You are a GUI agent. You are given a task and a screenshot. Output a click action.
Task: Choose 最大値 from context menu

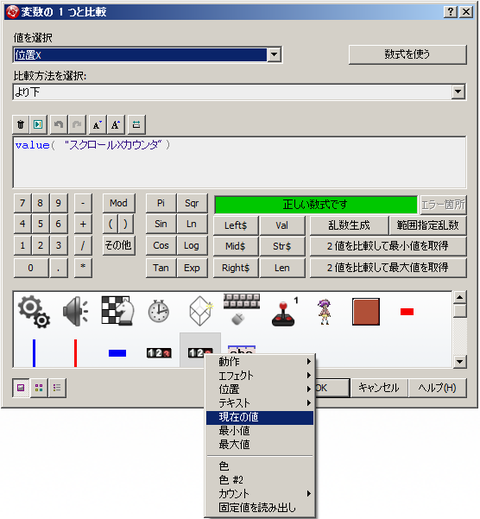(x=260, y=444)
